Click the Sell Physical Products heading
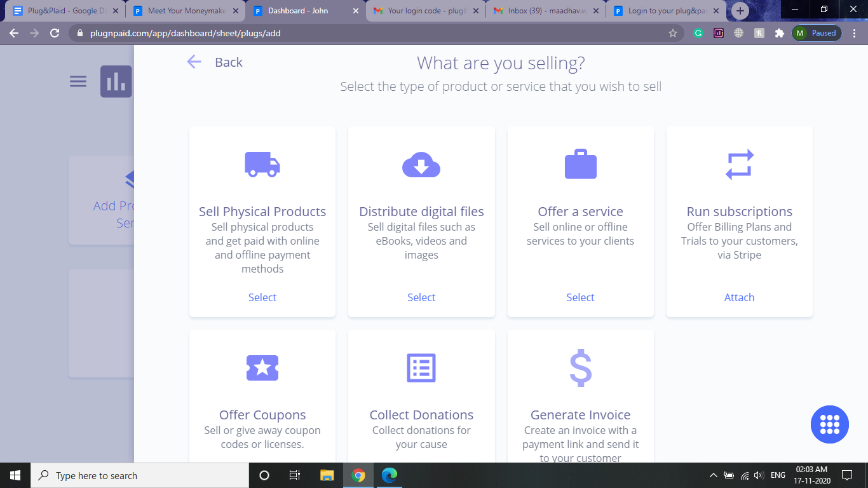Viewport: 868px width, 488px height. 262,212
